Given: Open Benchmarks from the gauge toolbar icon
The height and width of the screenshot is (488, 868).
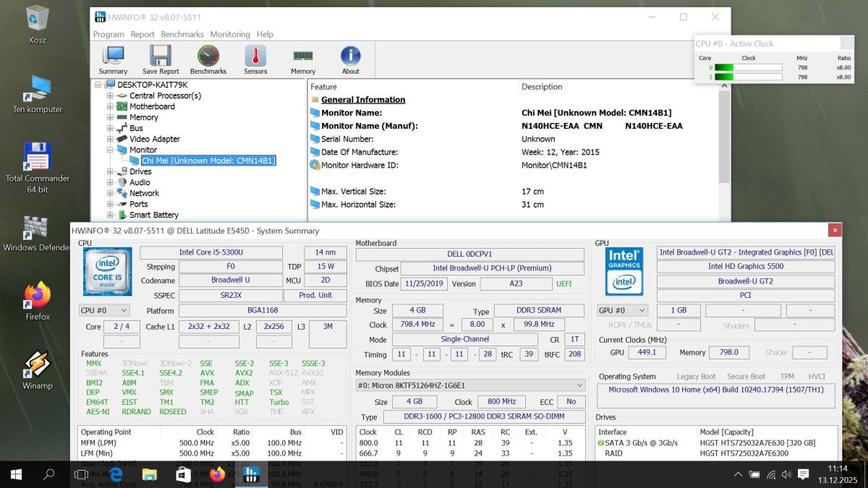Looking at the screenshot, I should 208,60.
